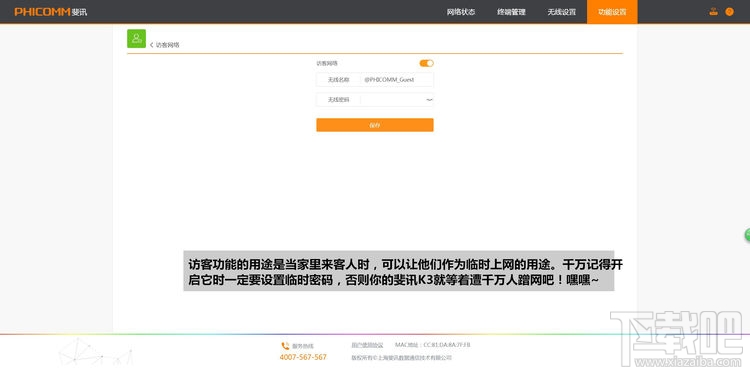Toggle the 访客网络 guest network switch
The width and height of the screenshot is (750, 372).
click(427, 63)
